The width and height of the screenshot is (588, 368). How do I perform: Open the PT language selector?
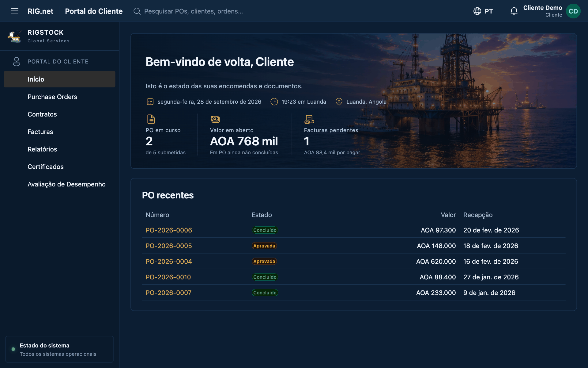pos(483,11)
